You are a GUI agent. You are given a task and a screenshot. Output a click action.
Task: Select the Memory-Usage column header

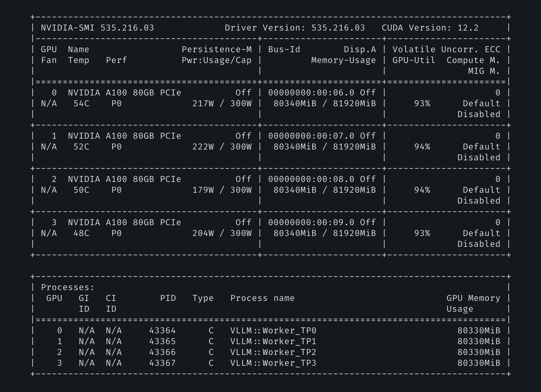pyautogui.click(x=344, y=60)
